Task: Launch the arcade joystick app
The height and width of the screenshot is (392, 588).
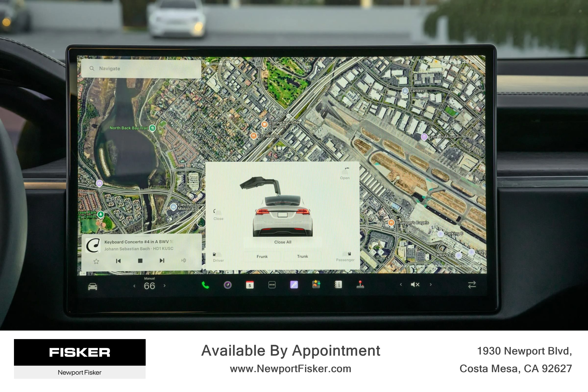Action: coord(360,284)
